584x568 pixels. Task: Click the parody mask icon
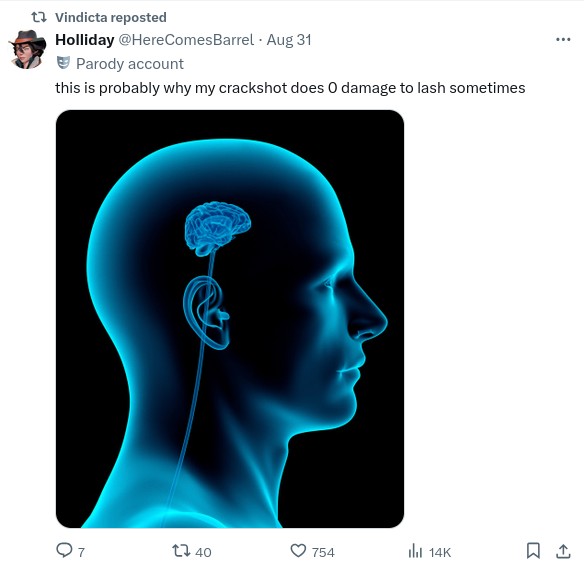pyautogui.click(x=63, y=63)
